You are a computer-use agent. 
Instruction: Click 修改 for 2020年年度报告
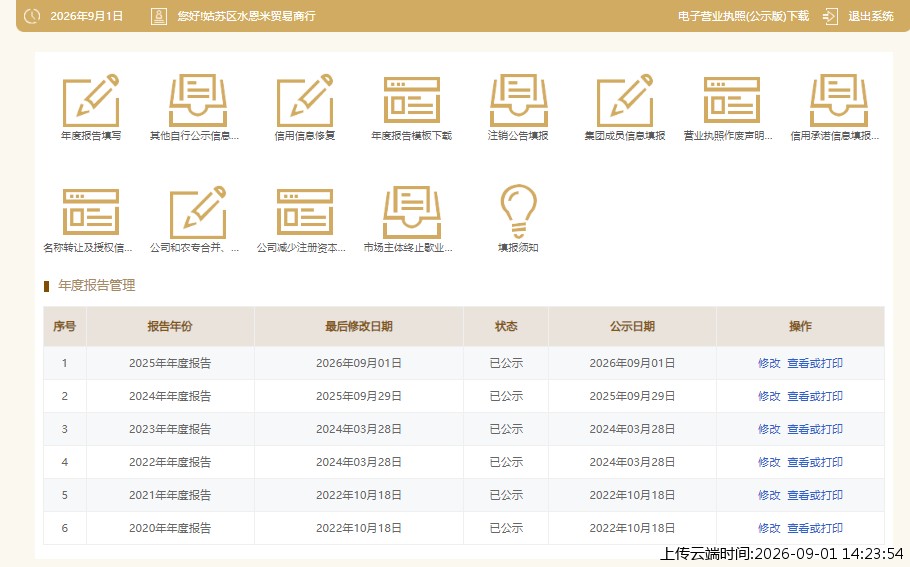769,528
